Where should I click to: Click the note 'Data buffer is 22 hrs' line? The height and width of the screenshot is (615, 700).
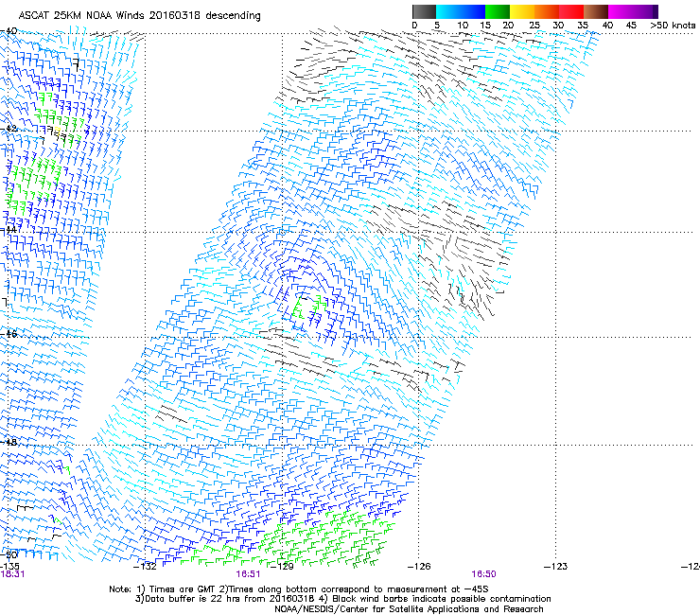[x=342, y=599]
